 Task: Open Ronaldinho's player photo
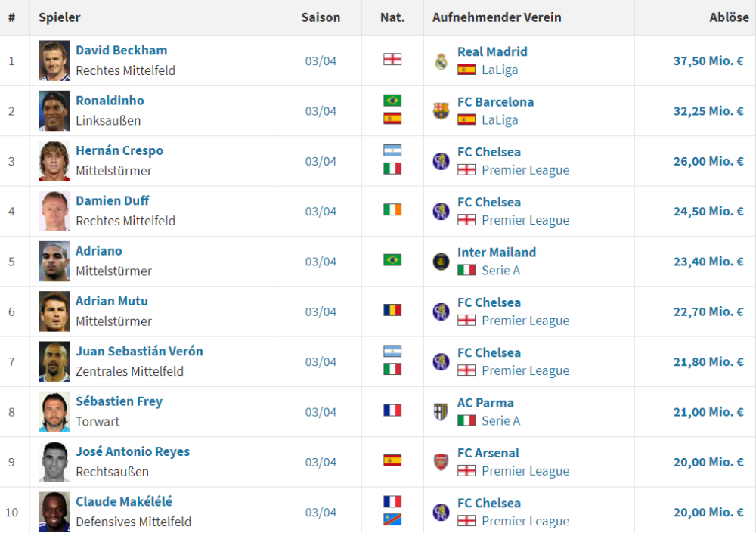point(54,110)
